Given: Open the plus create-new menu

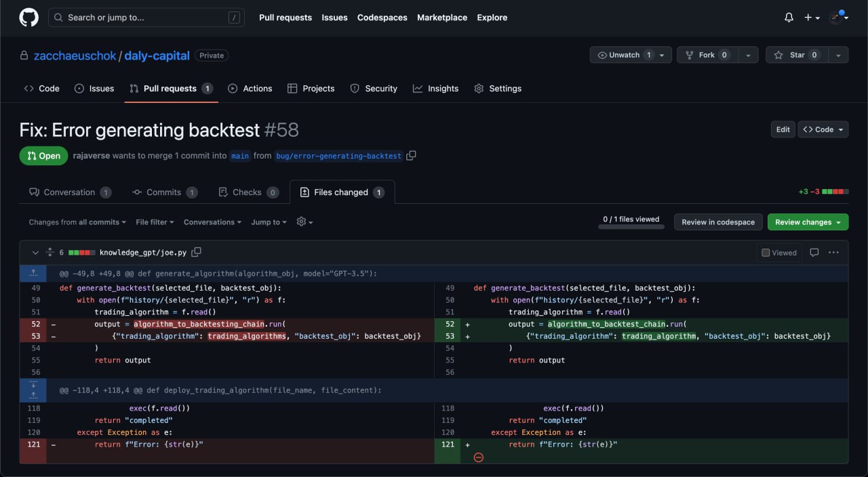Looking at the screenshot, I should pyautogui.click(x=812, y=18).
